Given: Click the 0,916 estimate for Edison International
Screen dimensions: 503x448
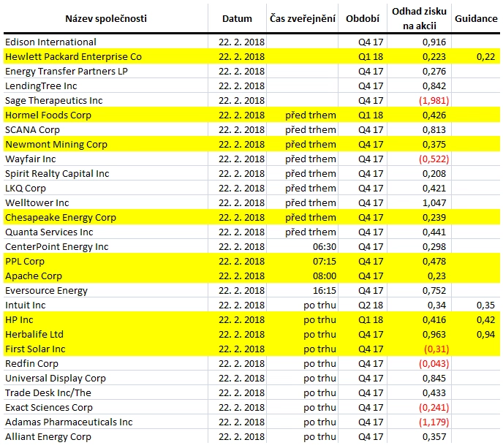Looking at the screenshot, I should click(x=434, y=42).
